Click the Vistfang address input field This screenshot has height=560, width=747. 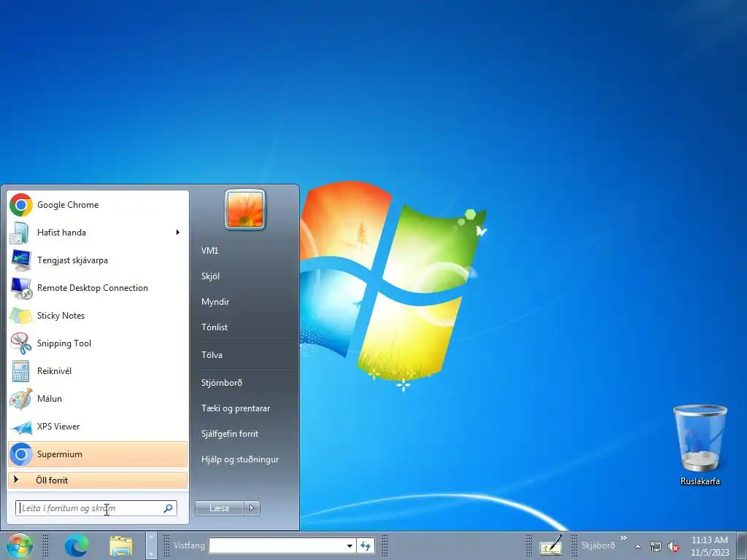coord(276,545)
